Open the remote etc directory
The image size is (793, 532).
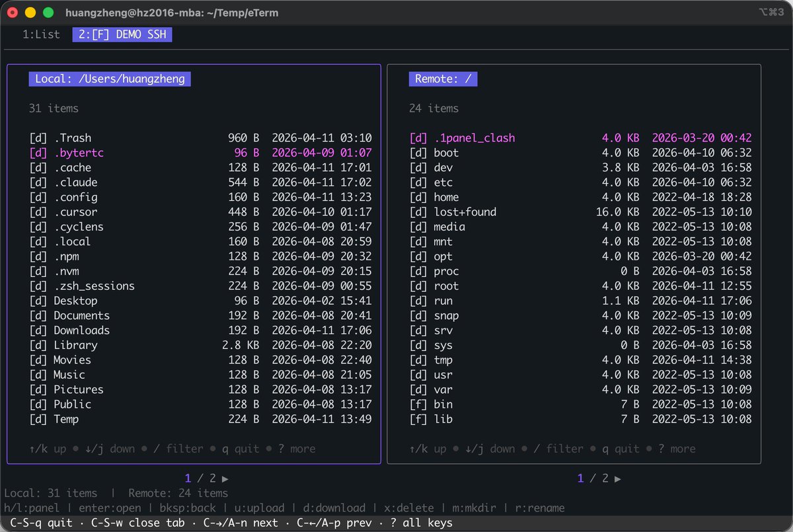580,182
